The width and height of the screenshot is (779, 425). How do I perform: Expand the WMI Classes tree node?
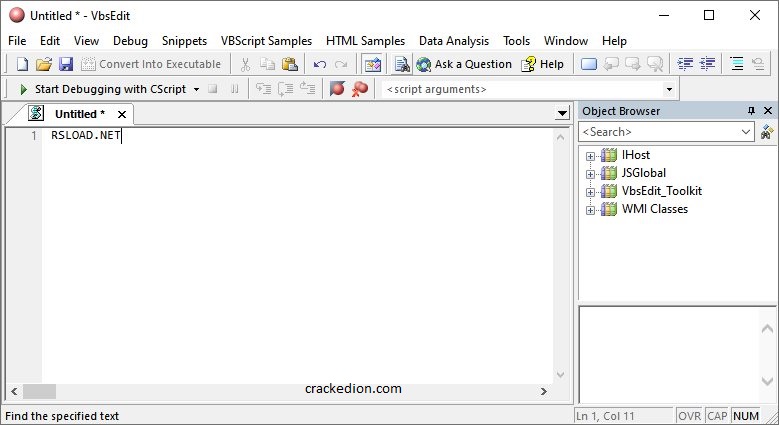click(x=590, y=210)
